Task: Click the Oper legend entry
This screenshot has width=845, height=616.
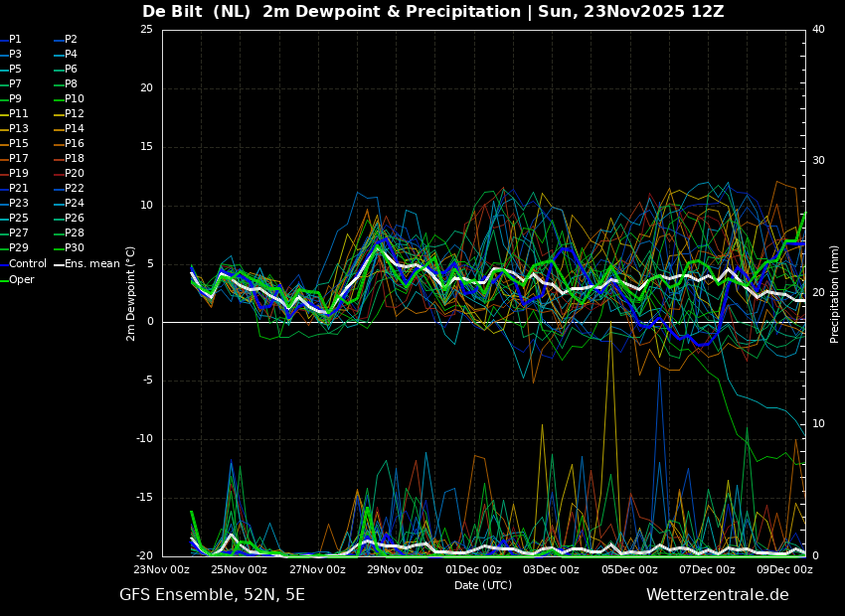Action: (17, 279)
